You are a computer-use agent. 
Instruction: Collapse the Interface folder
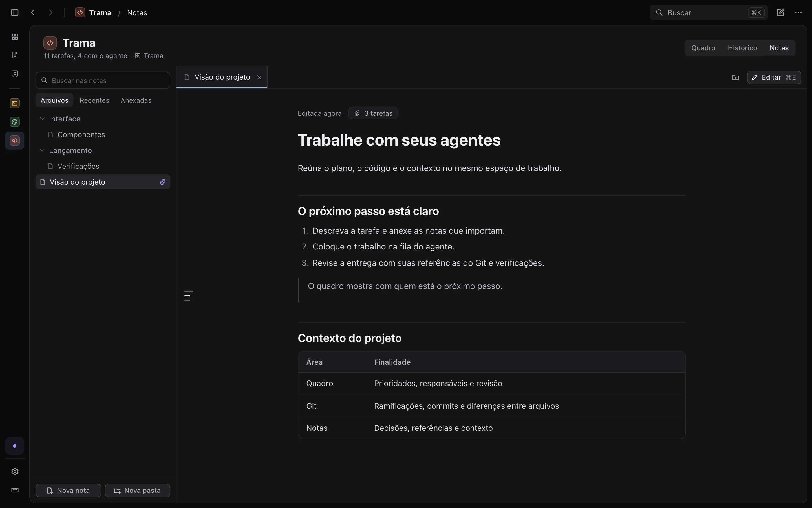[42, 119]
